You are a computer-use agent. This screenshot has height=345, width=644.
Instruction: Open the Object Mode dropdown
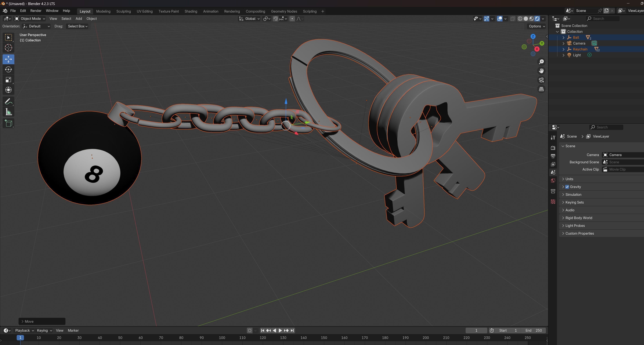point(30,19)
